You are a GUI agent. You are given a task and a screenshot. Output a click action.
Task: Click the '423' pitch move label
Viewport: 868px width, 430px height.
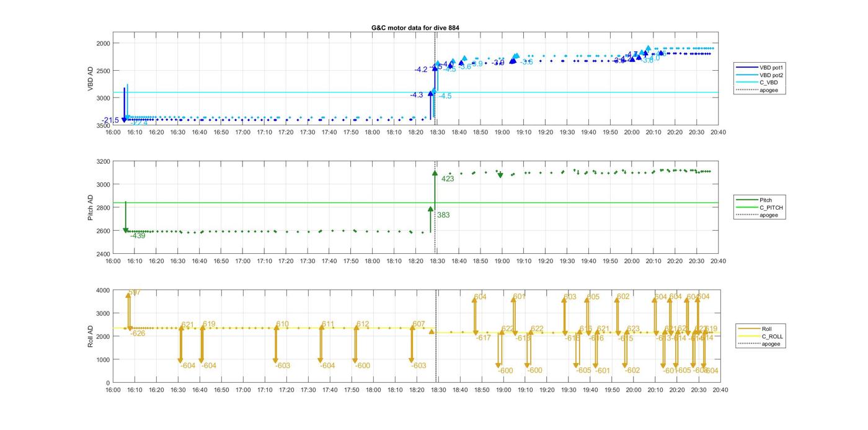[448, 179]
